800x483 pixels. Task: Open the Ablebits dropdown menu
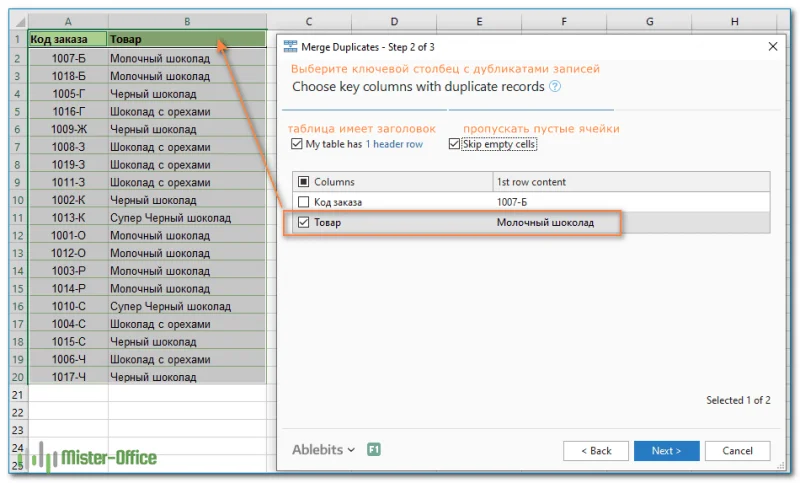click(323, 450)
